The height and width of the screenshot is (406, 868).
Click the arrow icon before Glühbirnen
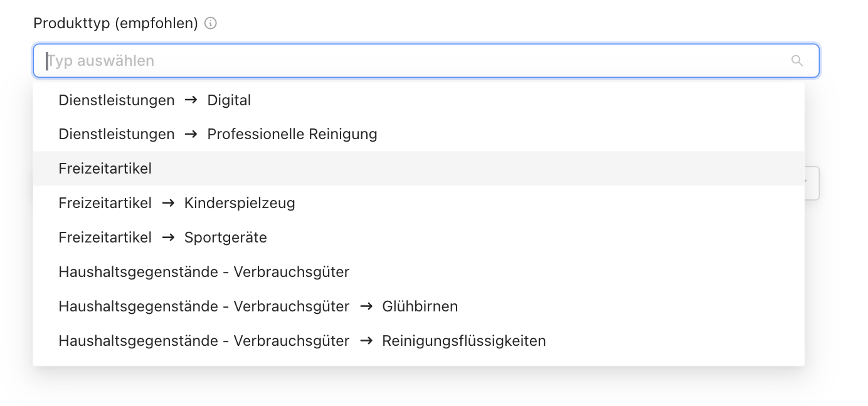(x=366, y=306)
